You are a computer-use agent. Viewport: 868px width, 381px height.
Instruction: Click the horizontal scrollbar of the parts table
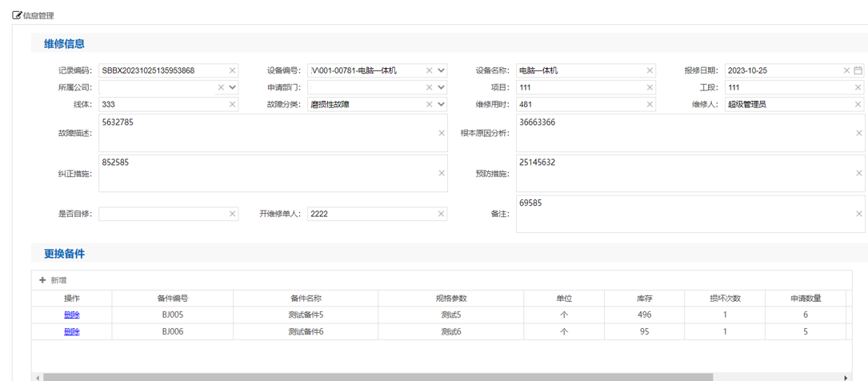pyautogui.click(x=378, y=376)
